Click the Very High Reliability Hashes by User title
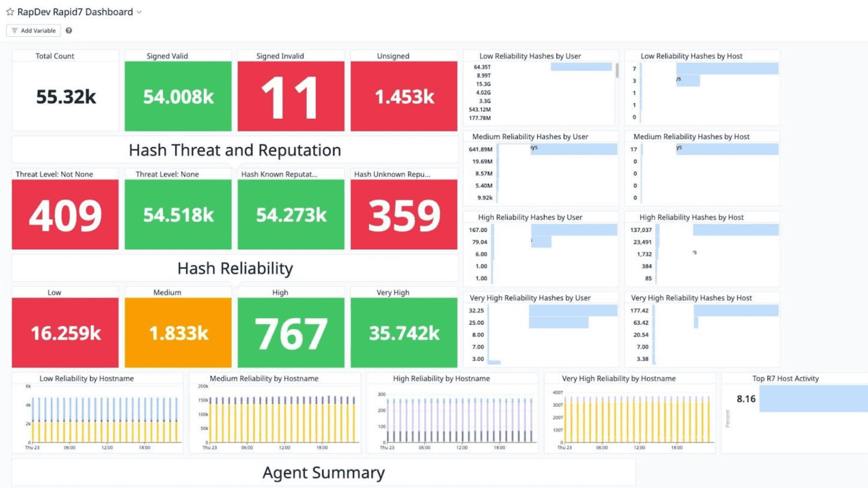 530,298
